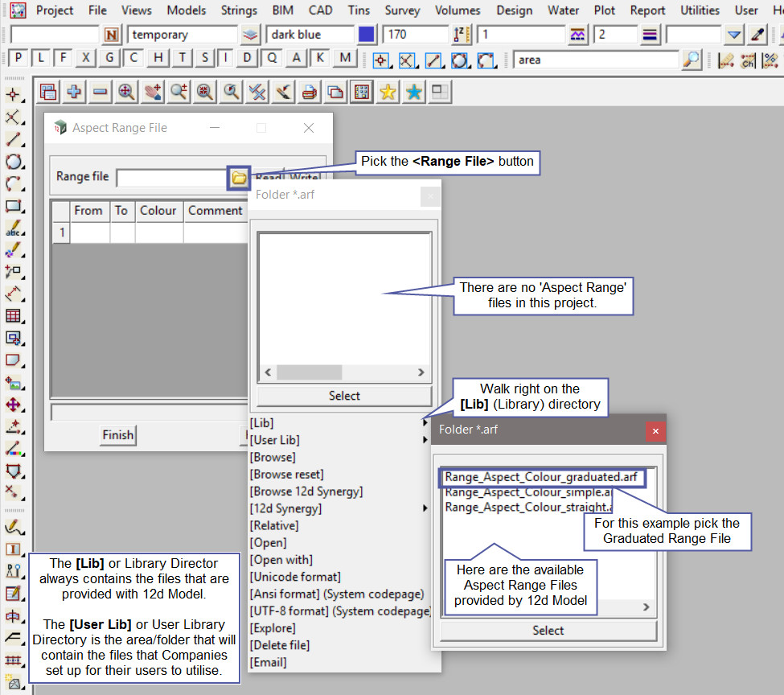Click the printer icon in view toolbar

click(309, 93)
